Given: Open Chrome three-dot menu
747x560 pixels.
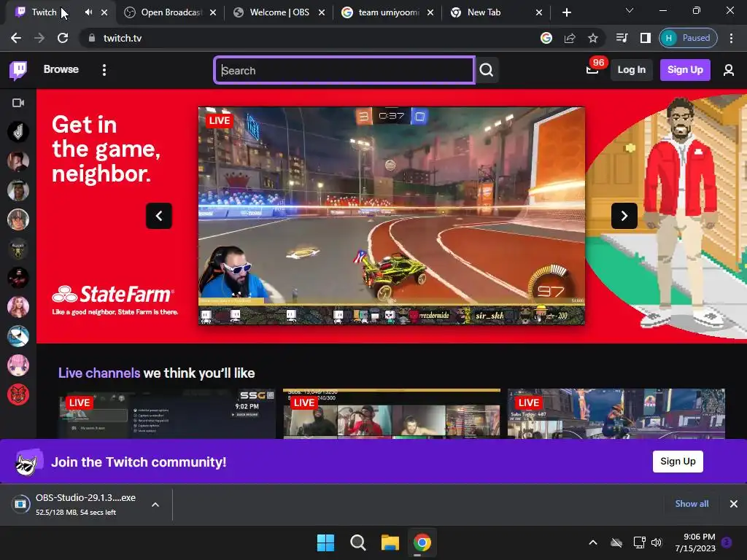Looking at the screenshot, I should click(731, 38).
